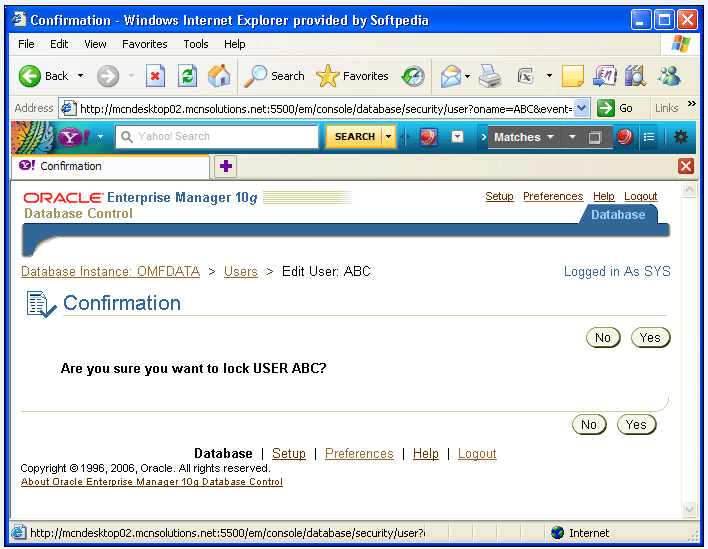The image size is (708, 549).
Task: Open Favorites star toolbar button
Action: click(352, 76)
